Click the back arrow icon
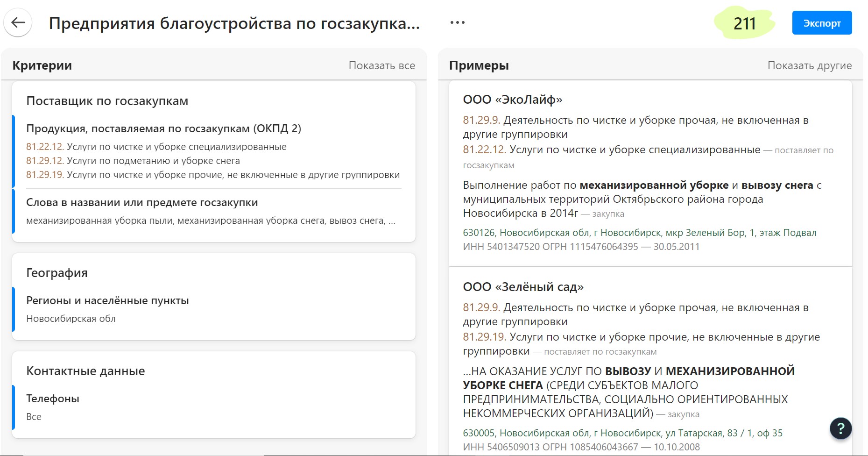868x456 pixels. [x=18, y=23]
